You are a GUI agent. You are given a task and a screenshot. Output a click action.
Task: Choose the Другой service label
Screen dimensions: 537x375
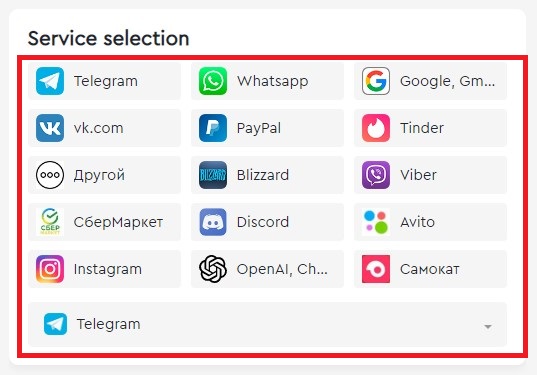[x=99, y=175]
